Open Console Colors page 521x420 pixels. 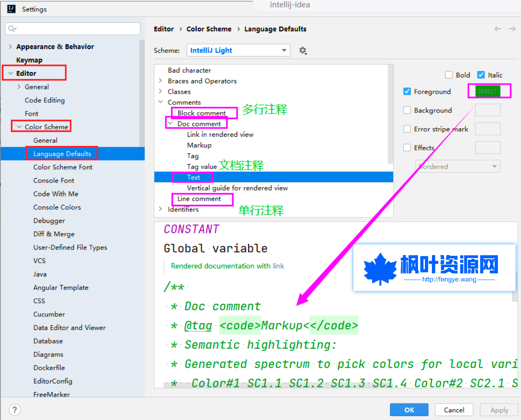[x=57, y=207]
